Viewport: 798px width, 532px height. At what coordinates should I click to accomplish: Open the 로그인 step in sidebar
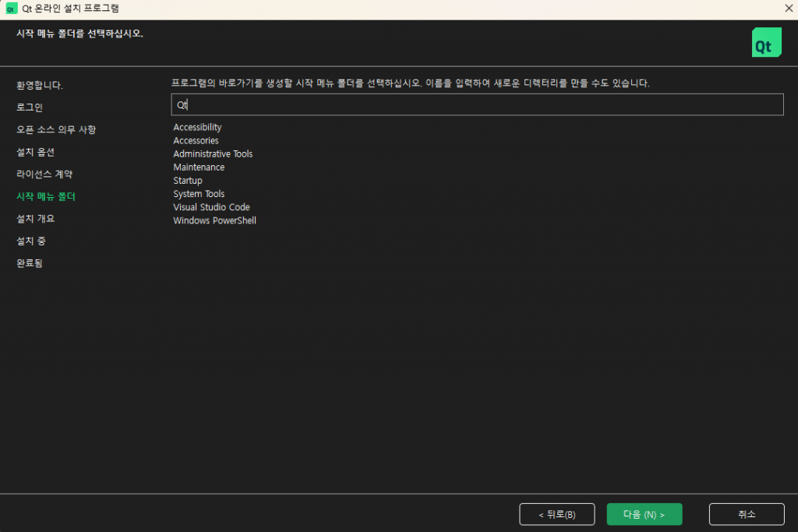(30, 107)
